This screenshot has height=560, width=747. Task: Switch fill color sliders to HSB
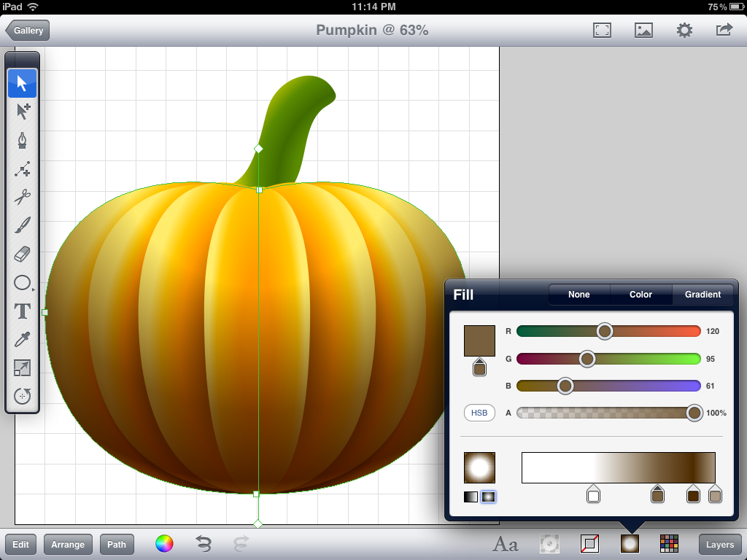click(x=479, y=413)
